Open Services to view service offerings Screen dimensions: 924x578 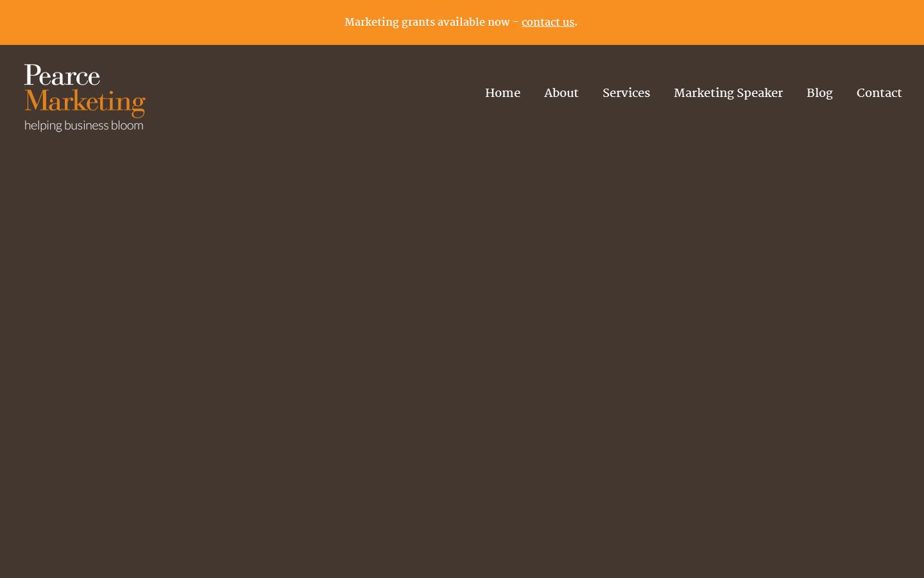(x=626, y=92)
